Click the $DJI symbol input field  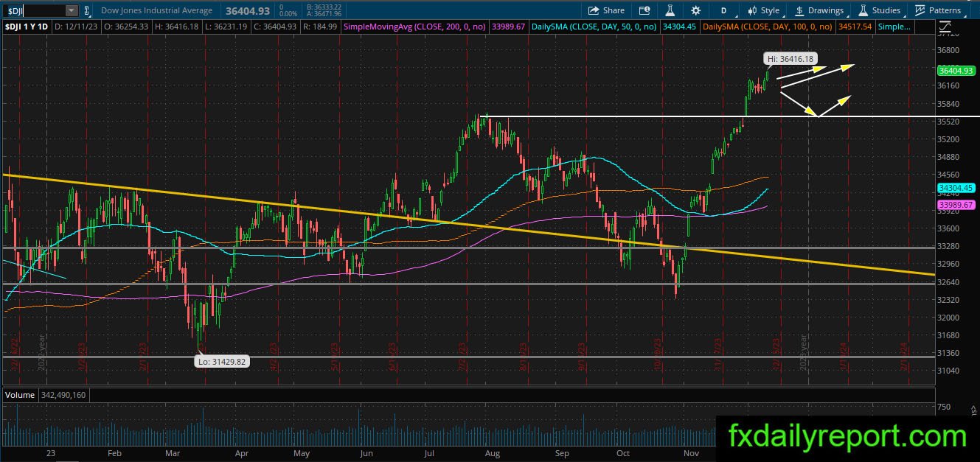click(35, 10)
